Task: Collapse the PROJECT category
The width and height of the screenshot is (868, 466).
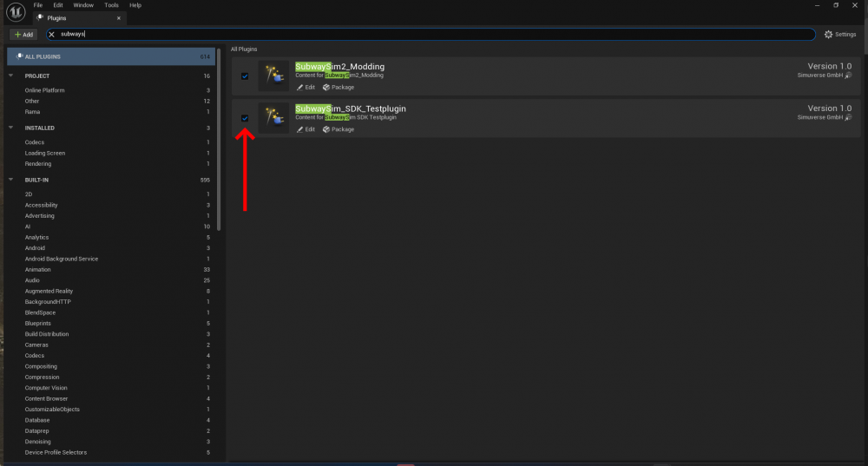Action: point(11,75)
